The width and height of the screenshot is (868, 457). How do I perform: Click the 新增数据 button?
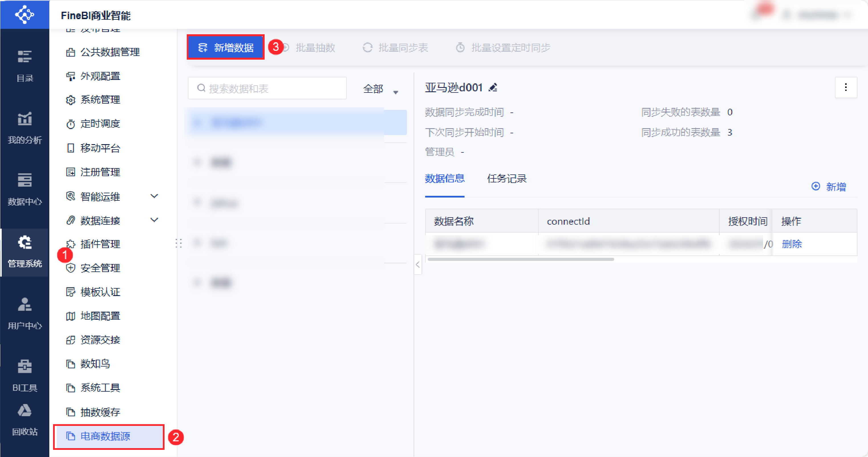(226, 48)
